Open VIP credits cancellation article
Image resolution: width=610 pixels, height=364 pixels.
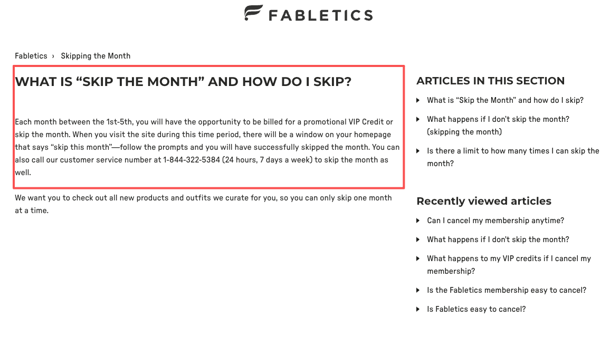509,265
